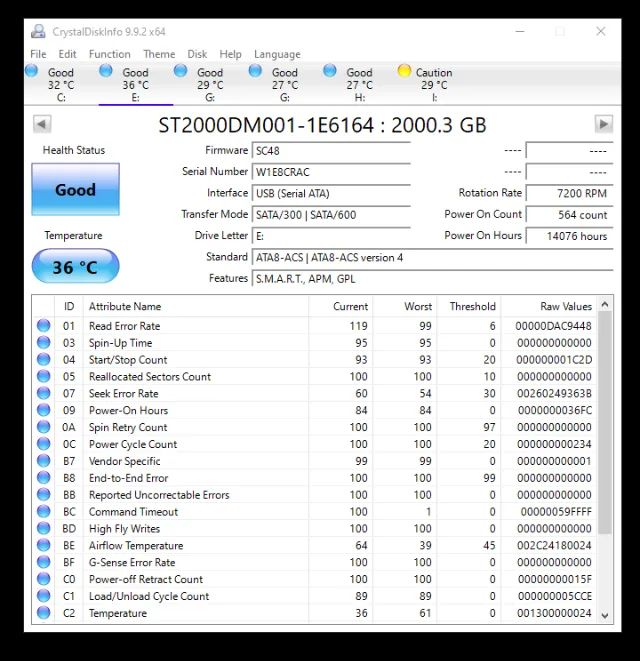Click the blue status orb for H: drive
Viewport: 640px width, 661px height.
(330, 70)
